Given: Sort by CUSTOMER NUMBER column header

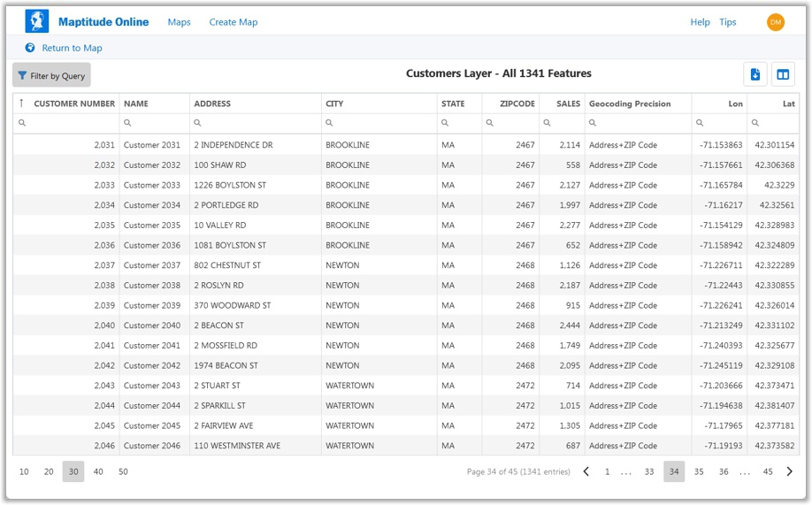Looking at the screenshot, I should click(74, 103).
